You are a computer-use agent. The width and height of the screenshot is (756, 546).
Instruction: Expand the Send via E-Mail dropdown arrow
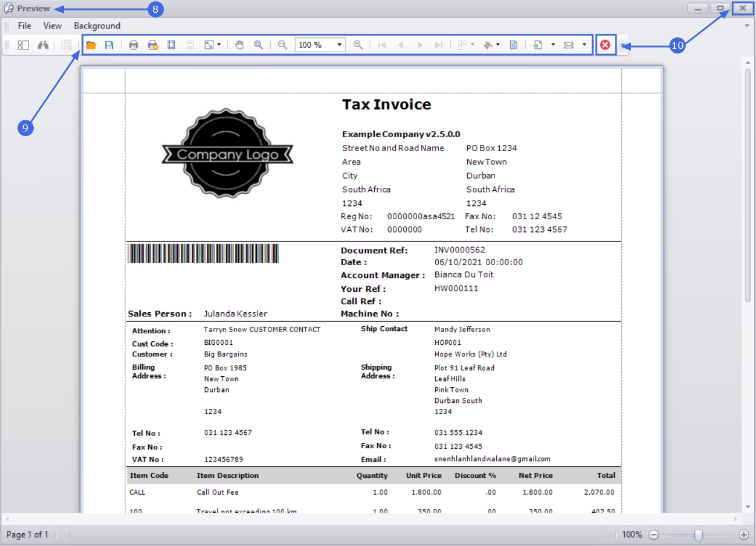584,45
